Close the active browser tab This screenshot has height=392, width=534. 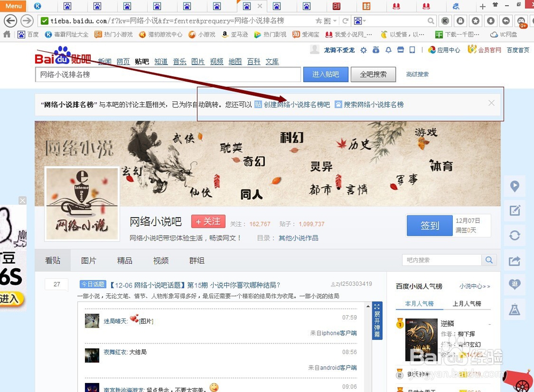pos(260,6)
